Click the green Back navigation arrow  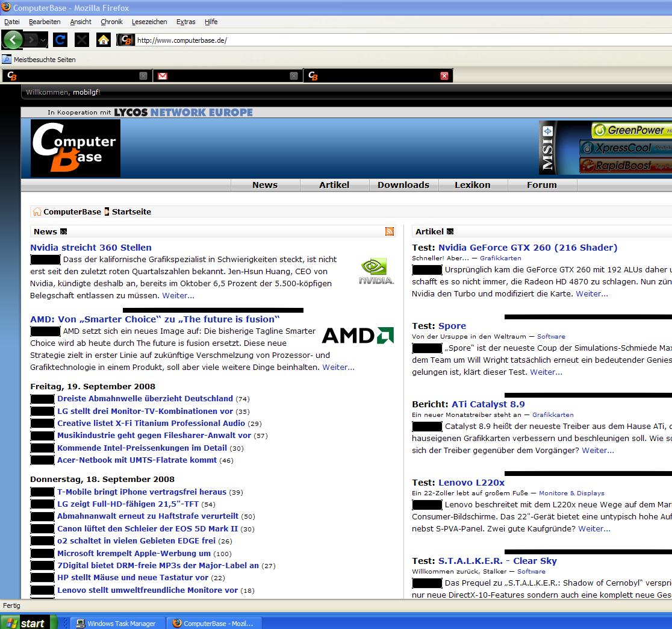13,40
